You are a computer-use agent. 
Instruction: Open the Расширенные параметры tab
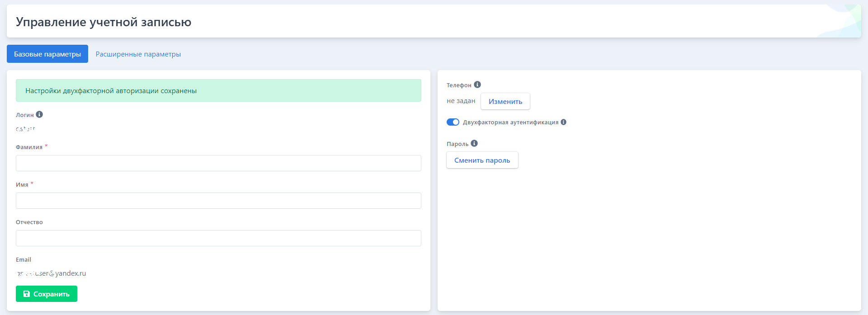[x=138, y=54]
